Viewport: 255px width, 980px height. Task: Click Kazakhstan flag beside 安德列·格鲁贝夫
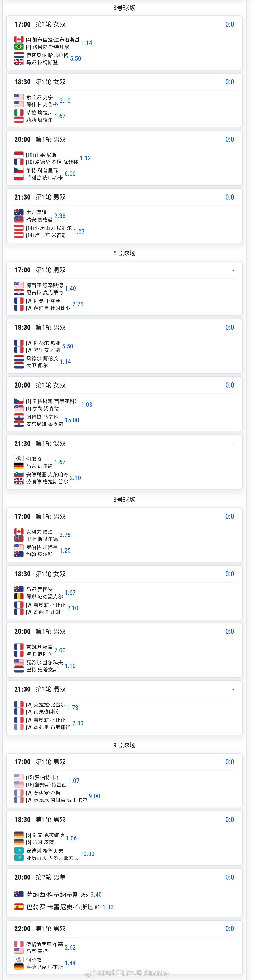coord(19,850)
